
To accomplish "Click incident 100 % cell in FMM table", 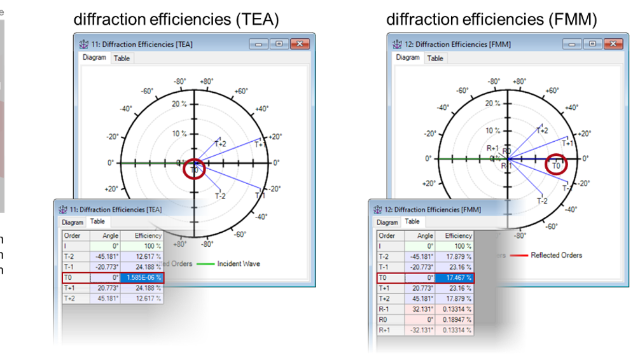I will click(454, 246).
